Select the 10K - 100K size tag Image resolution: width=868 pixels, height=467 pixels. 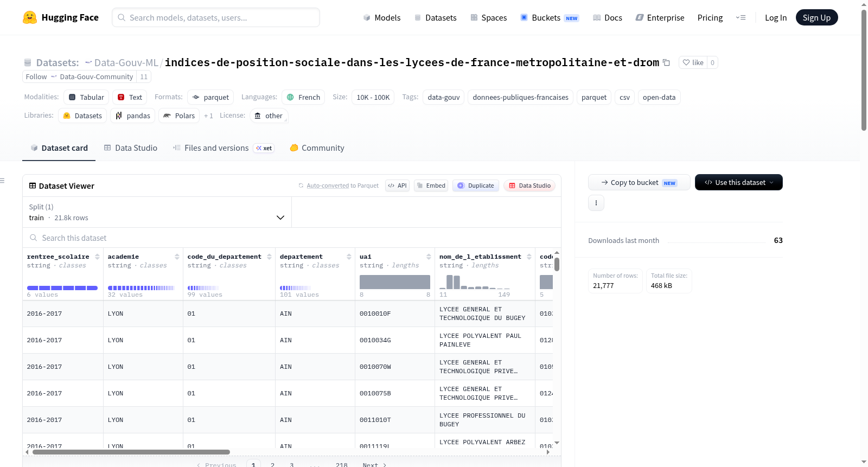[x=373, y=97]
